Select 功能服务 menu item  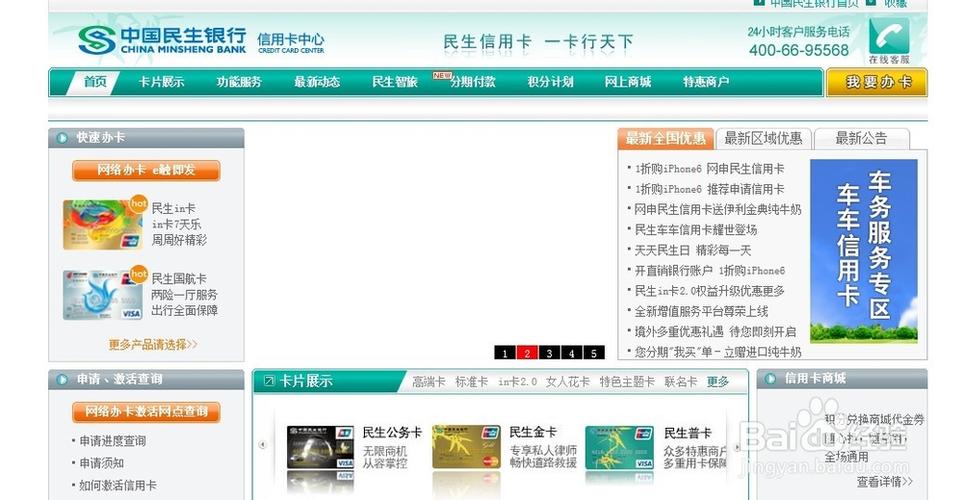coord(239,82)
